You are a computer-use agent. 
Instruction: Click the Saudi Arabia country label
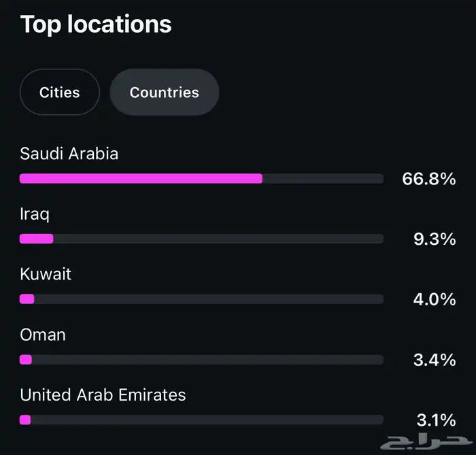pos(69,154)
